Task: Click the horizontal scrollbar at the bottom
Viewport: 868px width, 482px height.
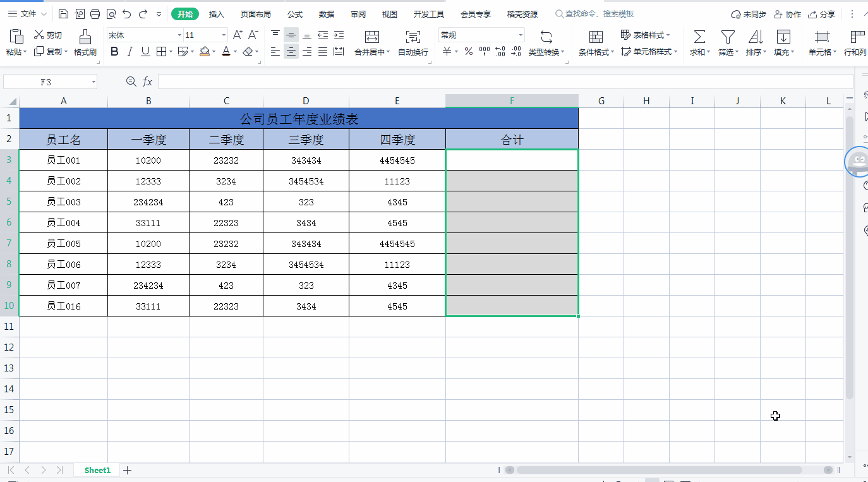Action: (x=660, y=470)
